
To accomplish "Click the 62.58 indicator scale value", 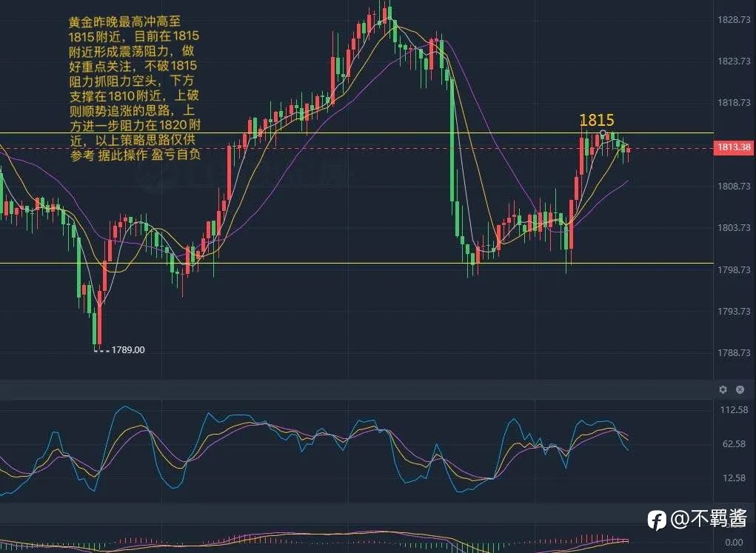I will [x=734, y=443].
